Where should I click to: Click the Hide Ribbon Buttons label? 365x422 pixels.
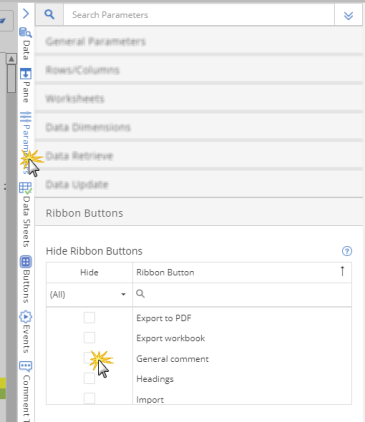(x=94, y=251)
